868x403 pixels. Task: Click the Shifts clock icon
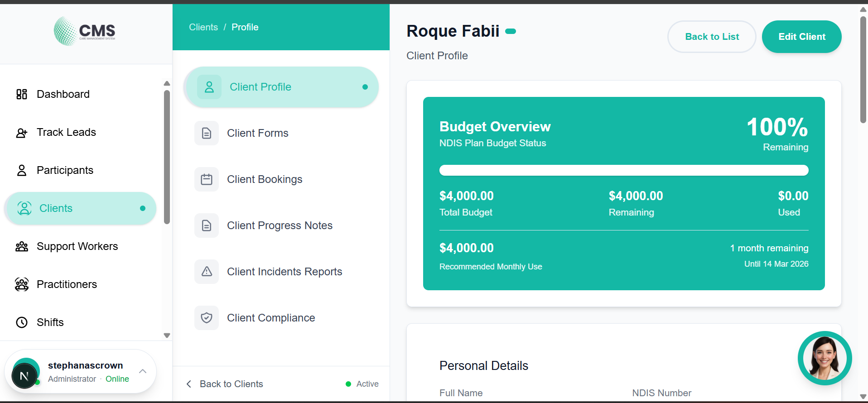[21, 322]
